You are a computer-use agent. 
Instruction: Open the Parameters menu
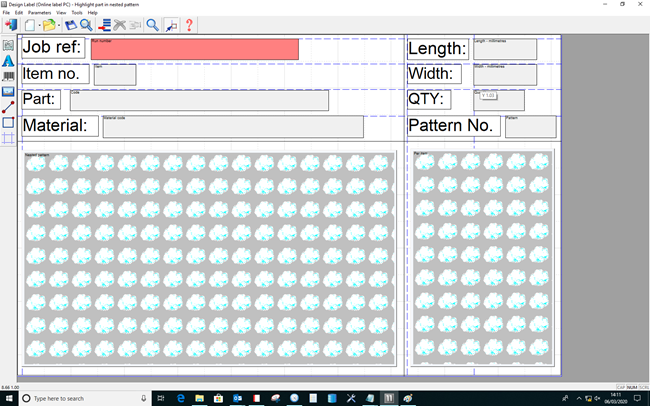39,12
